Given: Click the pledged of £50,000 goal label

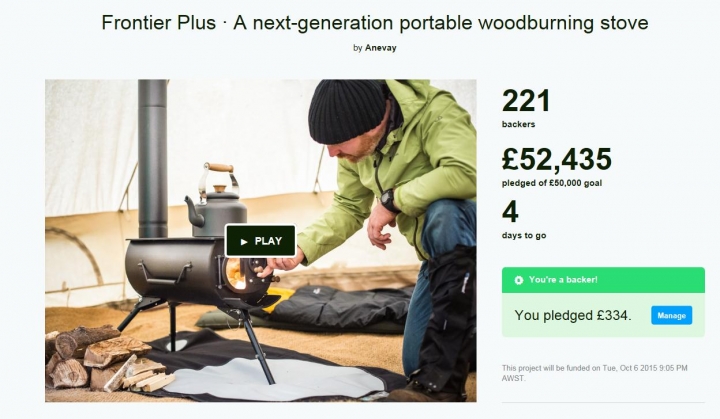Looking at the screenshot, I should (x=551, y=183).
